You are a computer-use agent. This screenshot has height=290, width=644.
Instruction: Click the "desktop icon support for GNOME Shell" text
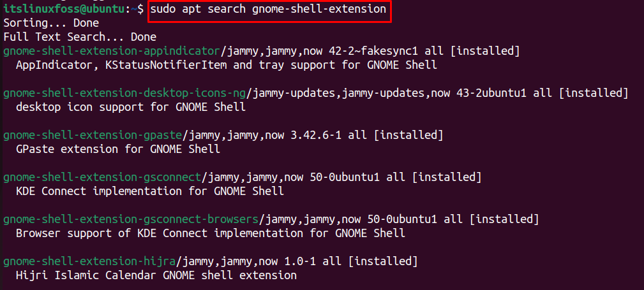click(x=131, y=108)
